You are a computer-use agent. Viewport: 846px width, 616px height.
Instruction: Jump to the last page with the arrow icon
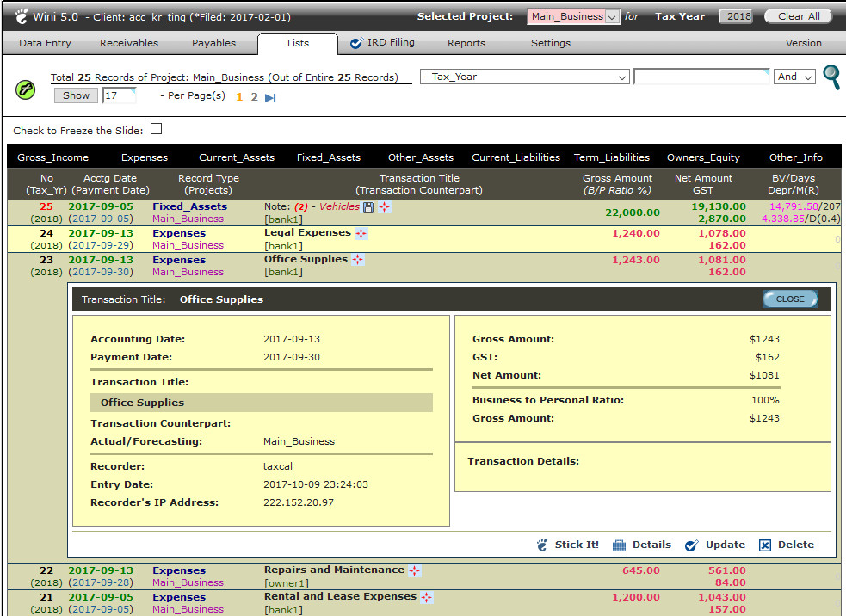tap(270, 97)
